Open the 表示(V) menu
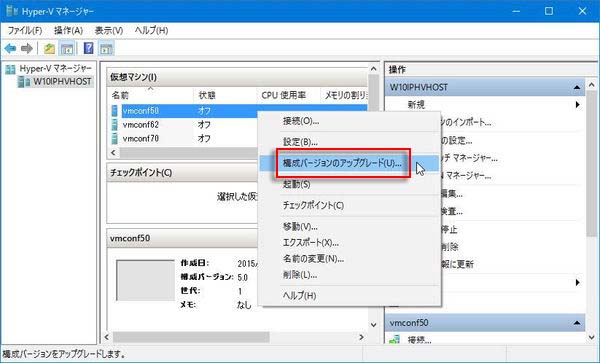This screenshot has width=600, height=363. click(x=109, y=31)
